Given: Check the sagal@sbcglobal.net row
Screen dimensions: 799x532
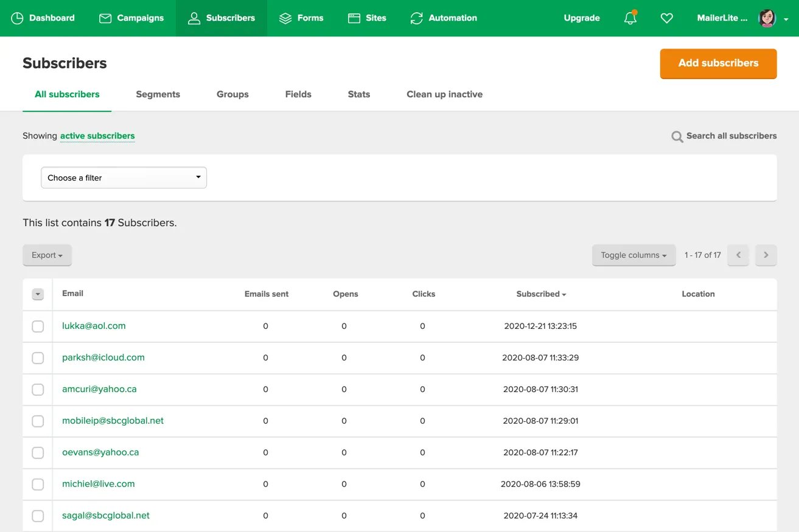Looking at the screenshot, I should (x=38, y=516).
